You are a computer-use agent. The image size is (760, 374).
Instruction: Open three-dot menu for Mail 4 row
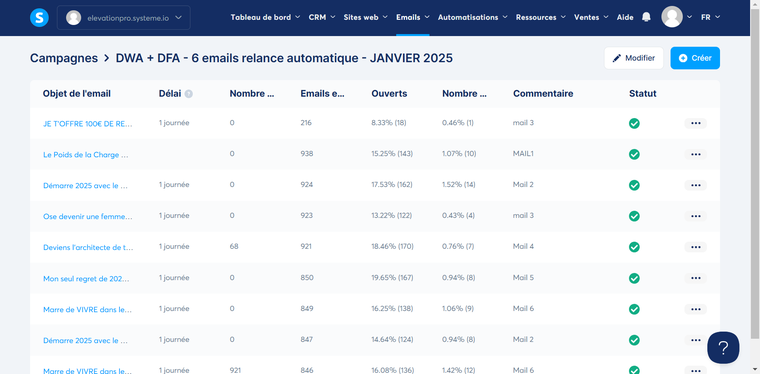tap(696, 247)
